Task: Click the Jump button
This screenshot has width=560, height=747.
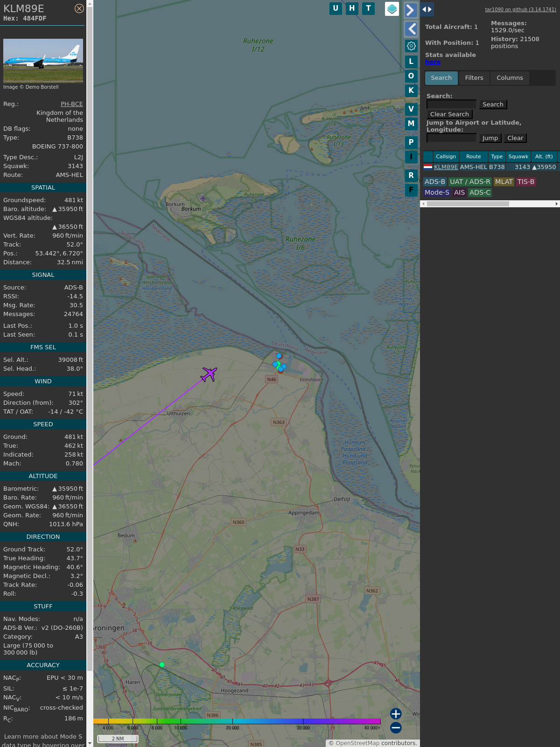Action: tap(490, 138)
